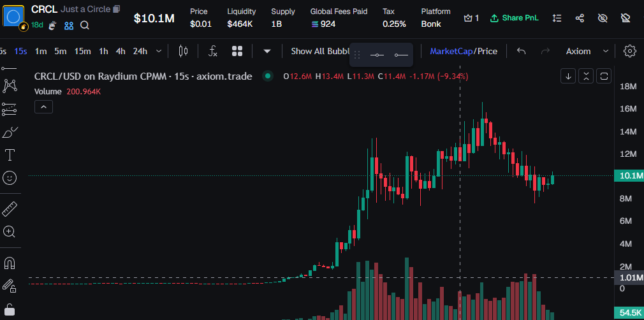Click the green status dot next to axiom.trade
Image resolution: width=644 pixels, height=320 pixels.
coord(268,76)
